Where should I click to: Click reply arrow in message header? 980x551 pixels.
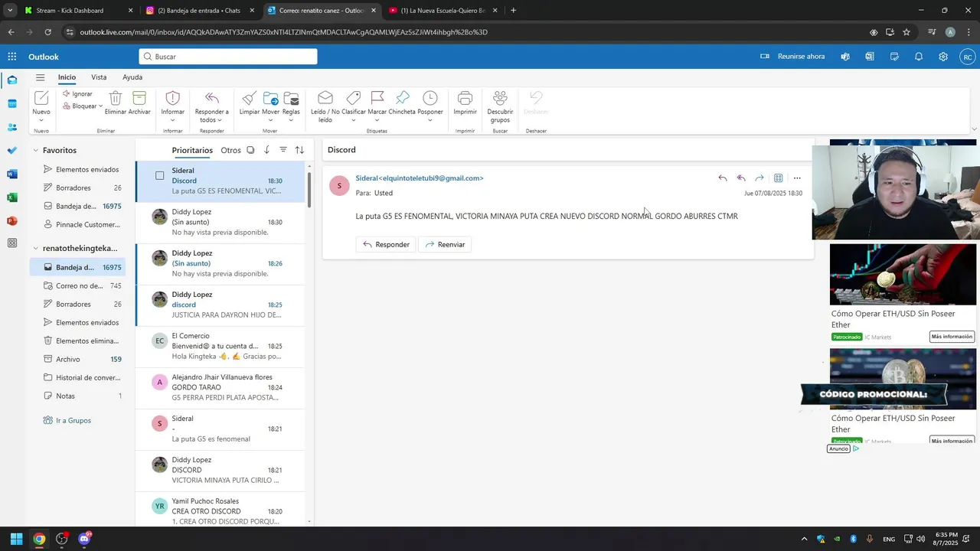(723, 178)
